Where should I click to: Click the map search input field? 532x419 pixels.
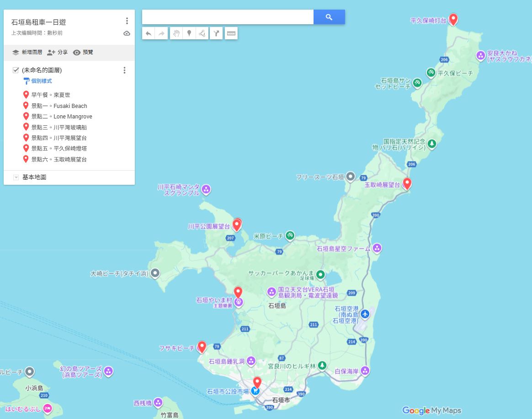pos(228,17)
